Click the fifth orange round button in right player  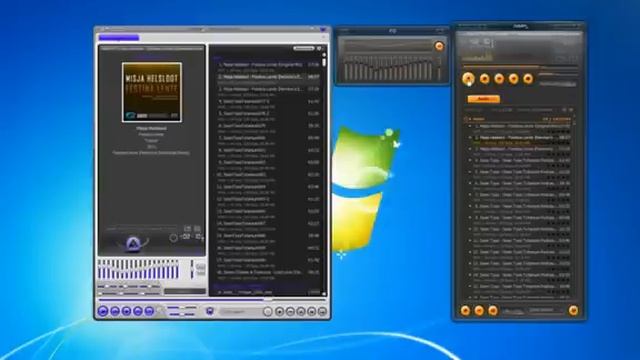(528, 79)
